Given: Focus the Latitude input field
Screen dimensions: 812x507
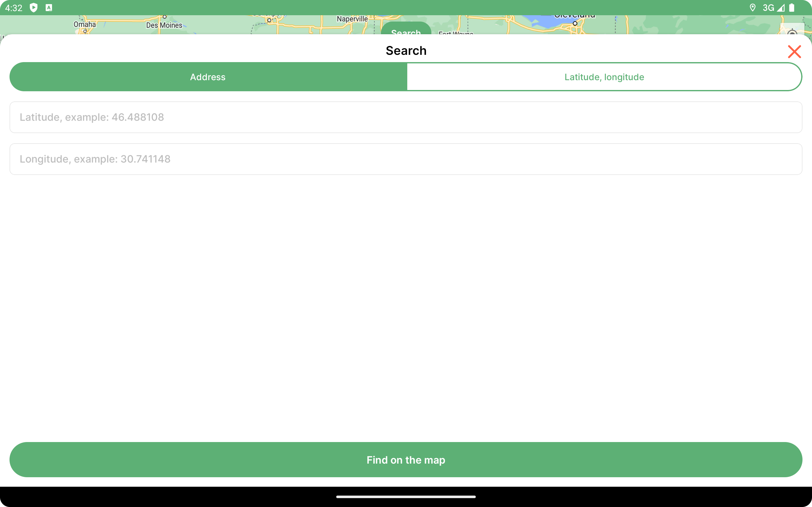Looking at the screenshot, I should (405, 117).
